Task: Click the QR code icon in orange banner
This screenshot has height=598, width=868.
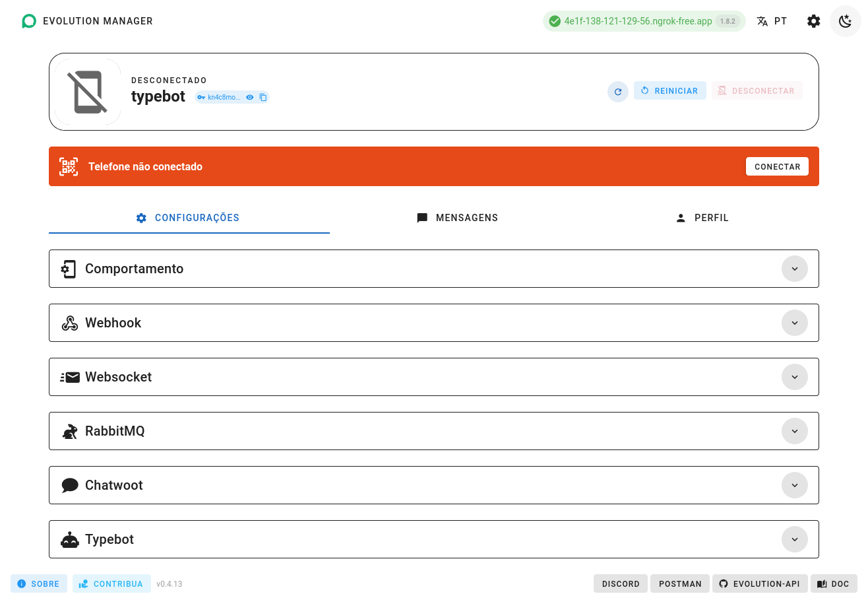Action: point(69,166)
